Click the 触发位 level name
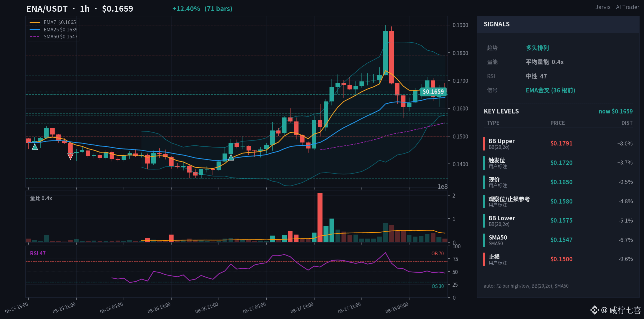Screen dimensions: 644x319 point(497,160)
